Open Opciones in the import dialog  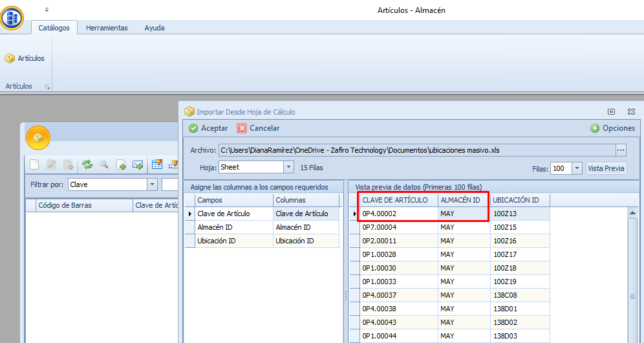[612, 128]
